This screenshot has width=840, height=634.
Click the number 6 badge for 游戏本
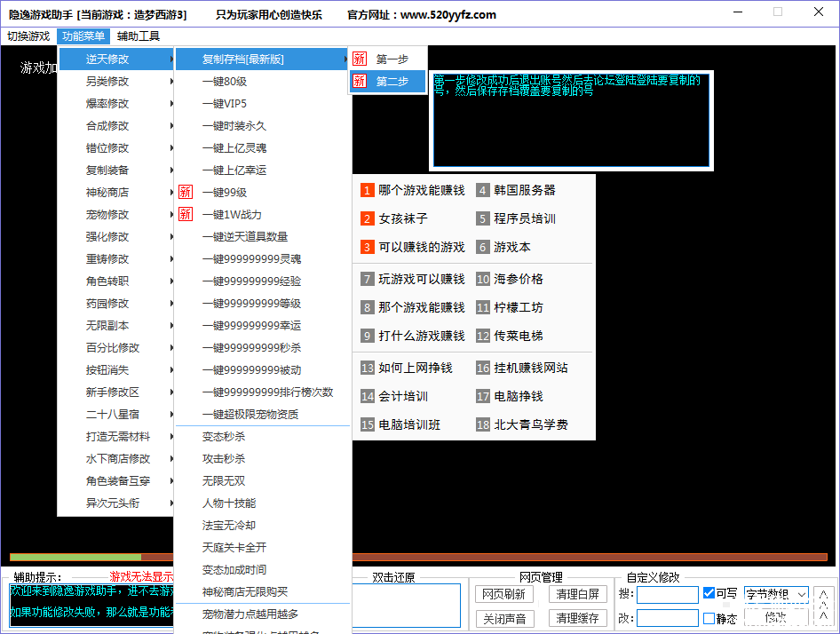[483, 247]
